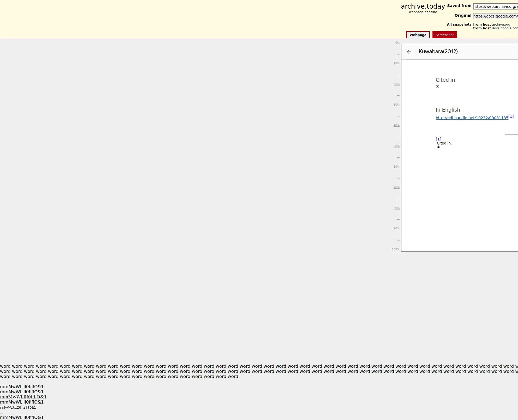Click the Kuwabara(2012) document title
518x420 pixels.
[438, 51]
